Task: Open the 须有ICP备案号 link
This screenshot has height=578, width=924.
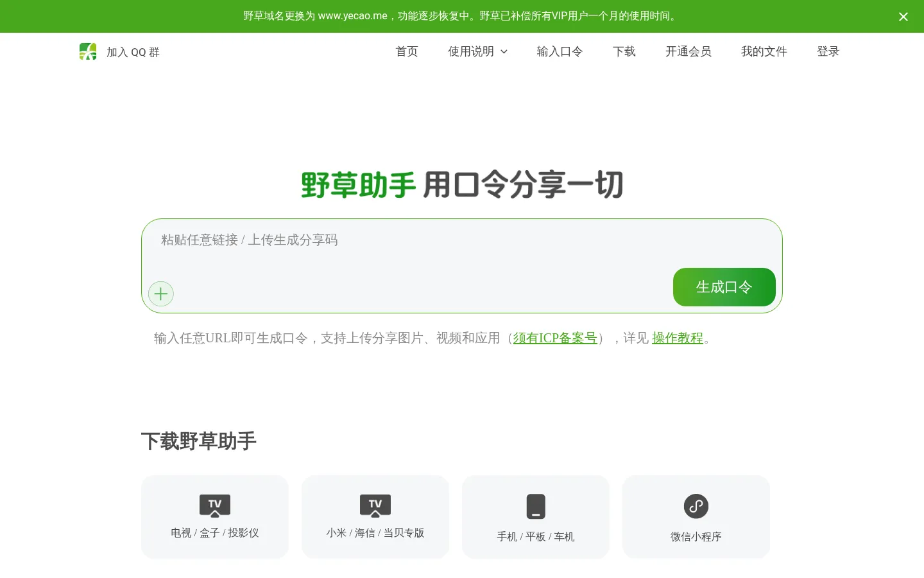Action: point(555,338)
